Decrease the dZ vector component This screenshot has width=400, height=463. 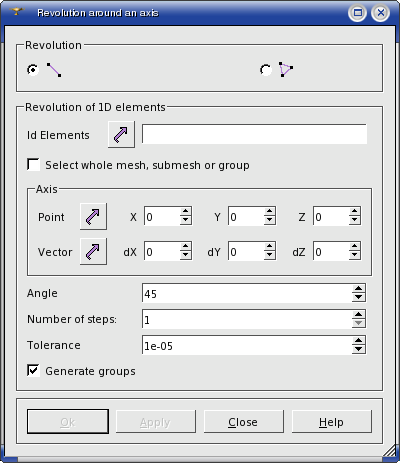354,255
